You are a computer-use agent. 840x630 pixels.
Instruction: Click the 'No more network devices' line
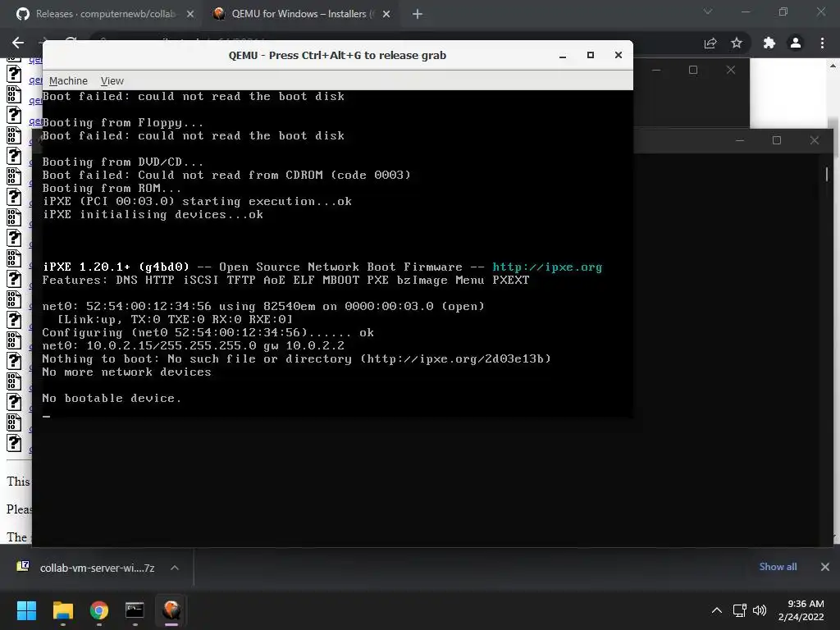(126, 372)
